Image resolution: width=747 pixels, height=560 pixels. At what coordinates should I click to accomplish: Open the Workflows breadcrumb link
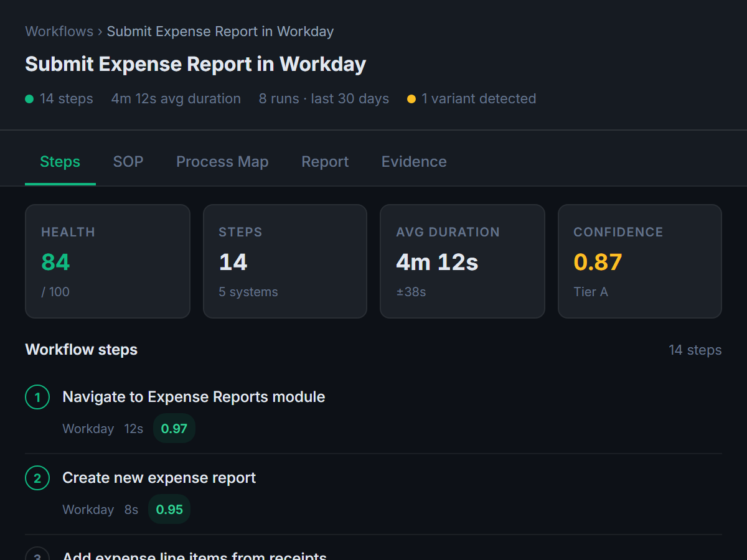click(59, 32)
